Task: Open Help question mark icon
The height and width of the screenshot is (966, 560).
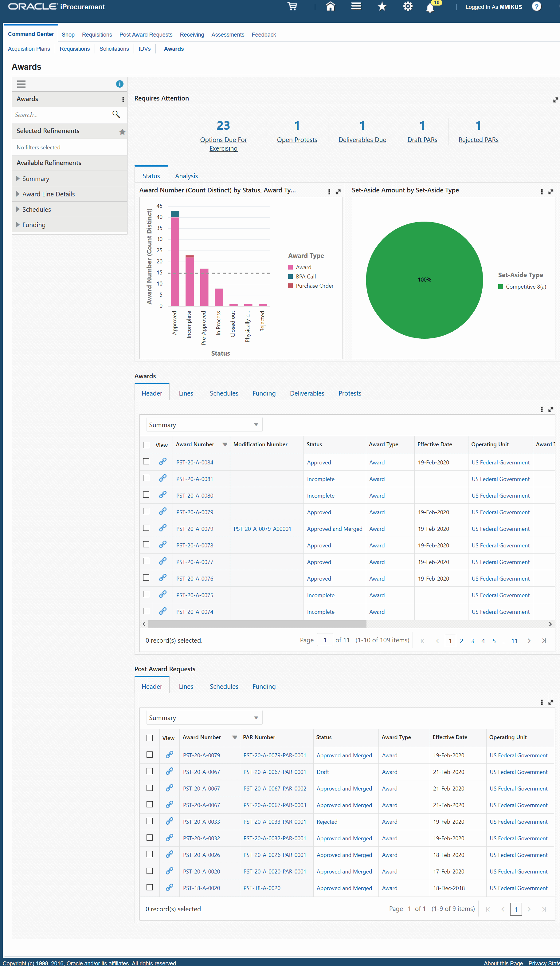Action: [x=537, y=6]
